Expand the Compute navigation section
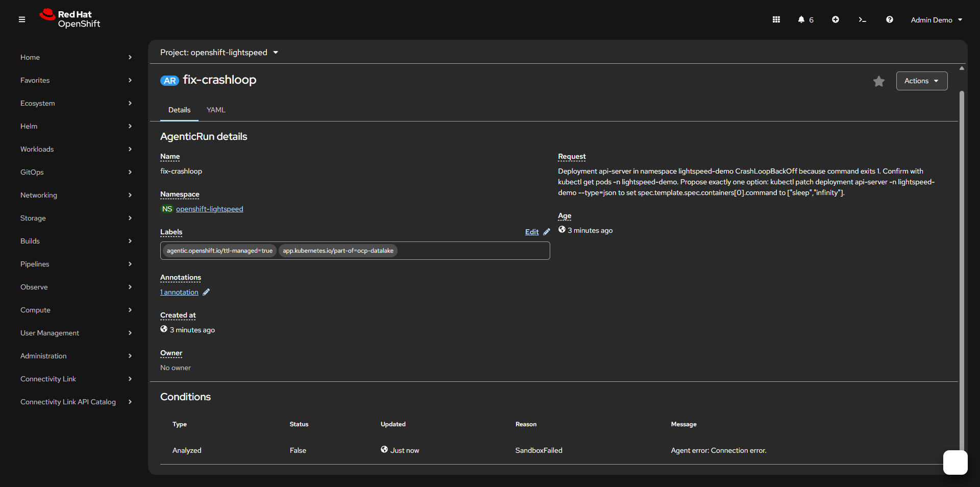This screenshot has height=487, width=980. 76,310
